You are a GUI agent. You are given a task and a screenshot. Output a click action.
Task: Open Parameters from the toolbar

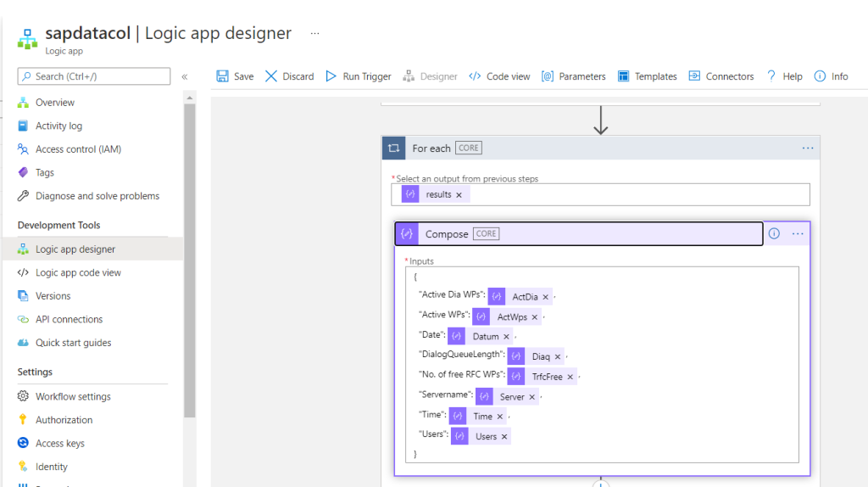(x=574, y=76)
